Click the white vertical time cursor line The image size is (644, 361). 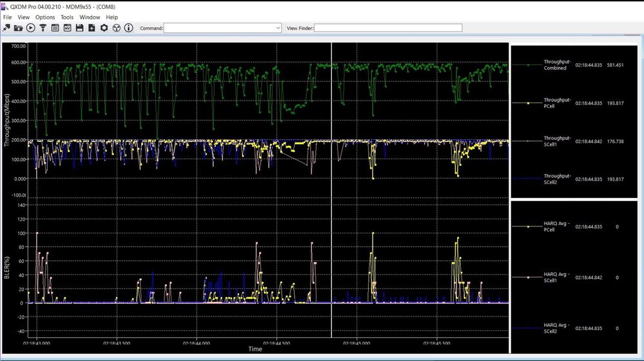pos(331,193)
